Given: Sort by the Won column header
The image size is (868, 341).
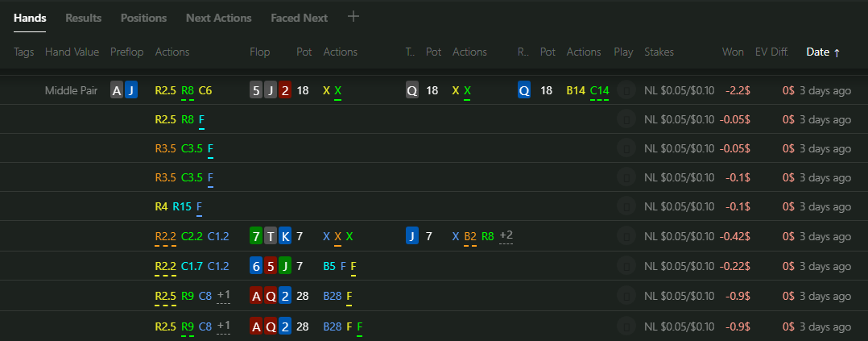Looking at the screenshot, I should [733, 52].
